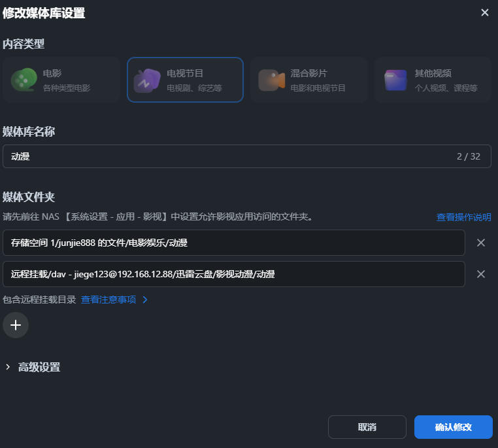
Task: Click the 2 / 32 character counter
Action: tap(469, 156)
